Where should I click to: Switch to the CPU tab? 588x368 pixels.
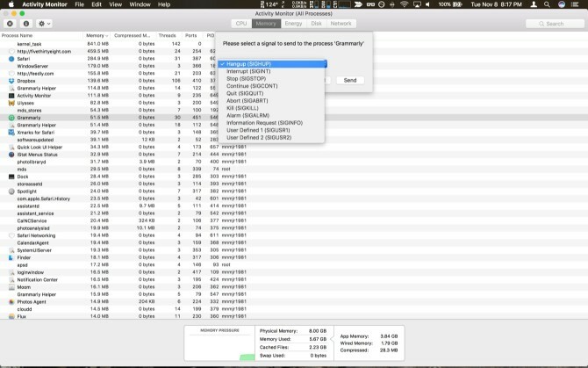(241, 24)
